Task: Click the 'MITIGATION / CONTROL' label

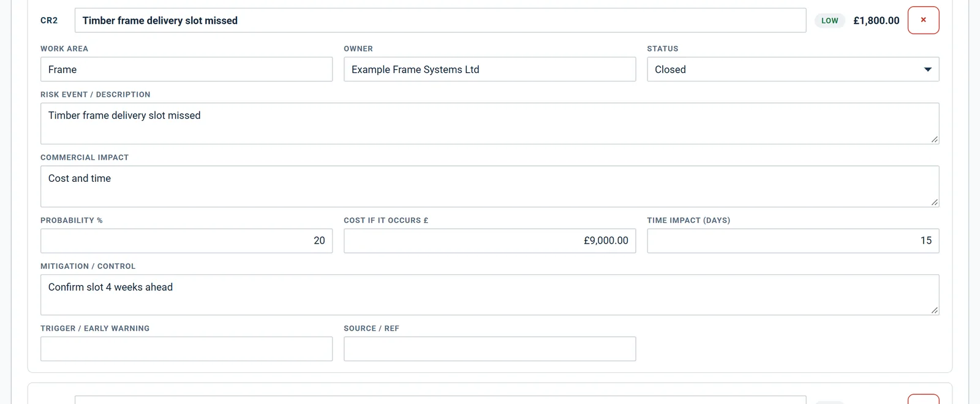Action: click(88, 266)
